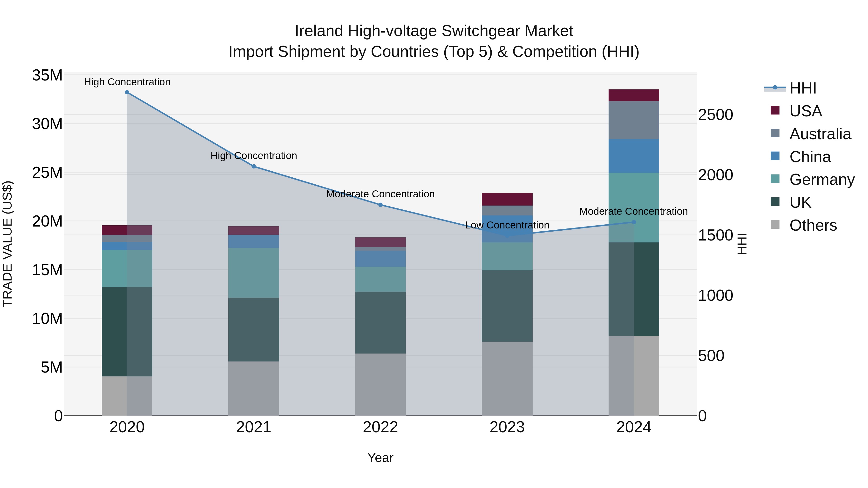This screenshot has height=488, width=868.
Task: Click the 1000 HHI axis tick label
Action: 716,296
